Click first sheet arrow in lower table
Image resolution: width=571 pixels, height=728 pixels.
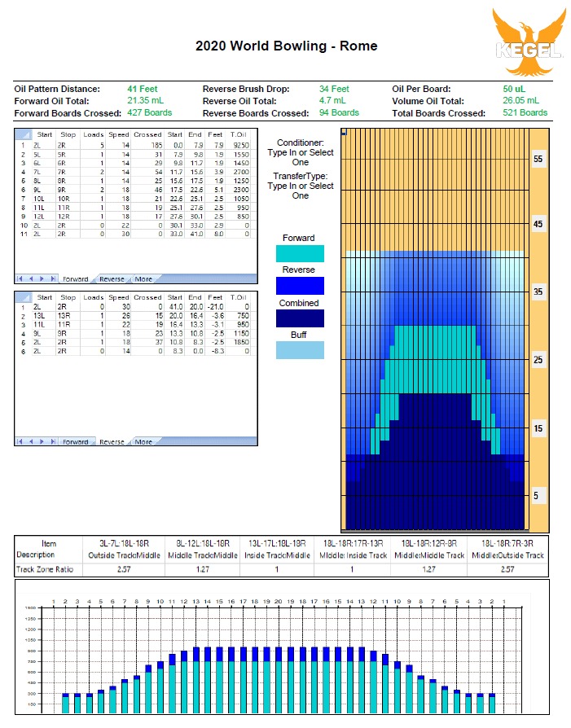(21, 441)
